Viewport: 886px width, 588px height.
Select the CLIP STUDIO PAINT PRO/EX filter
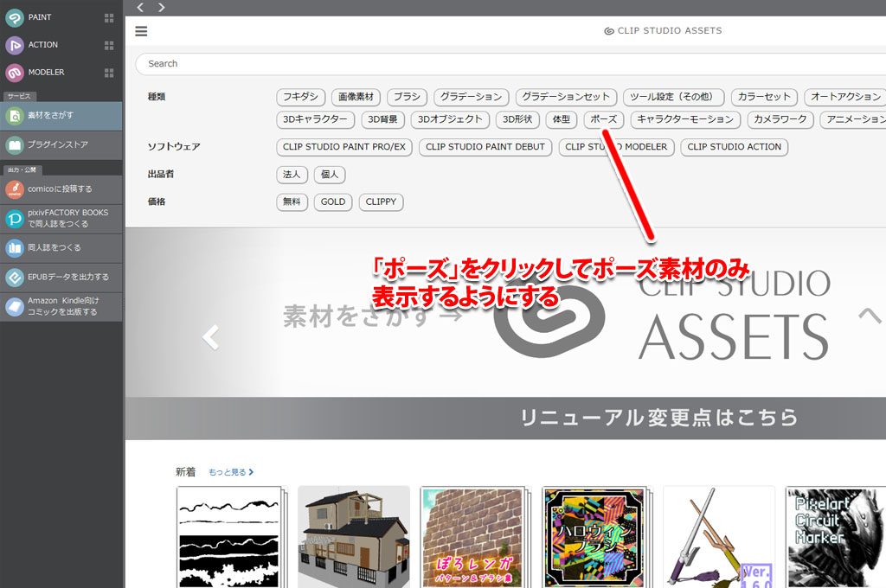point(343,147)
